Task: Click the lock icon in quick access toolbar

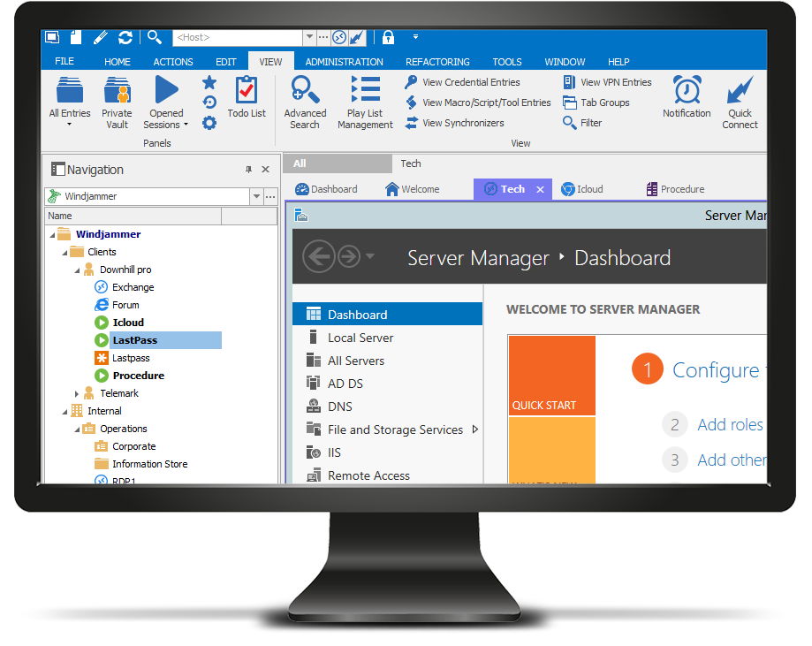Action: pos(388,37)
